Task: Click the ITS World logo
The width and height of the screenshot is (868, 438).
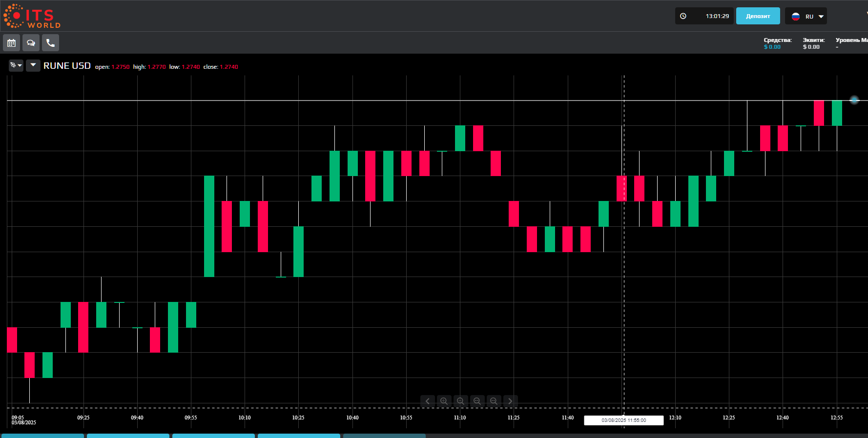Action: point(32,16)
